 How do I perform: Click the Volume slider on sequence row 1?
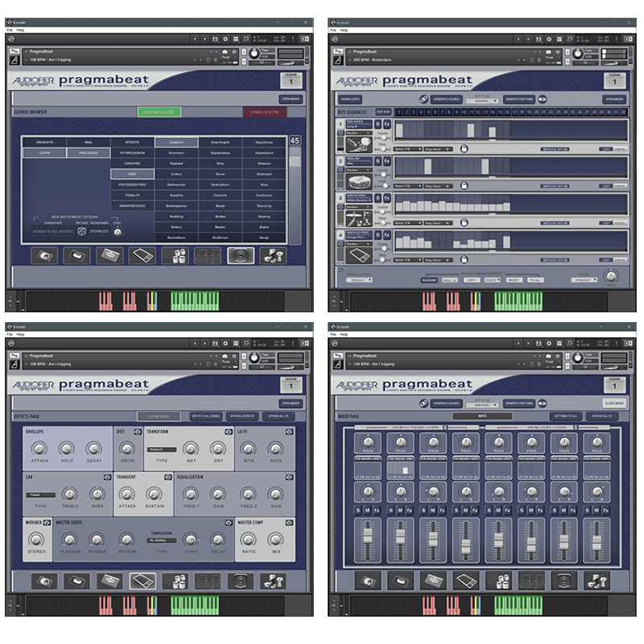point(383,138)
